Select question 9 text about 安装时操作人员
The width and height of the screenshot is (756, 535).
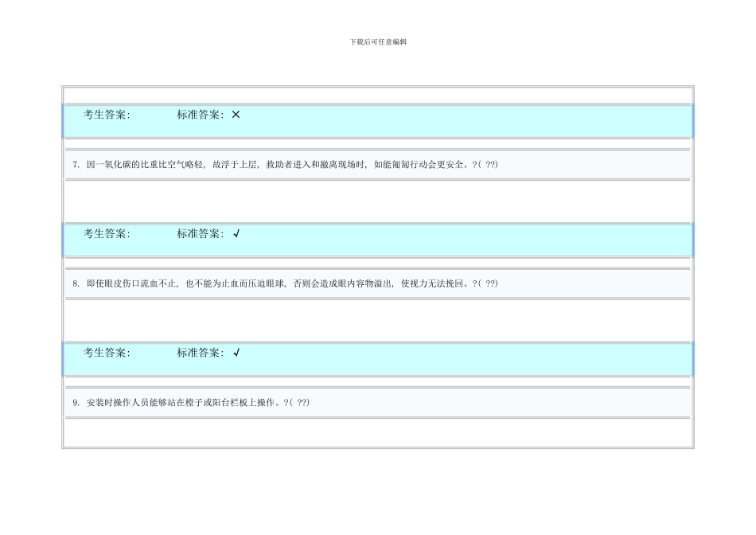tap(191, 402)
